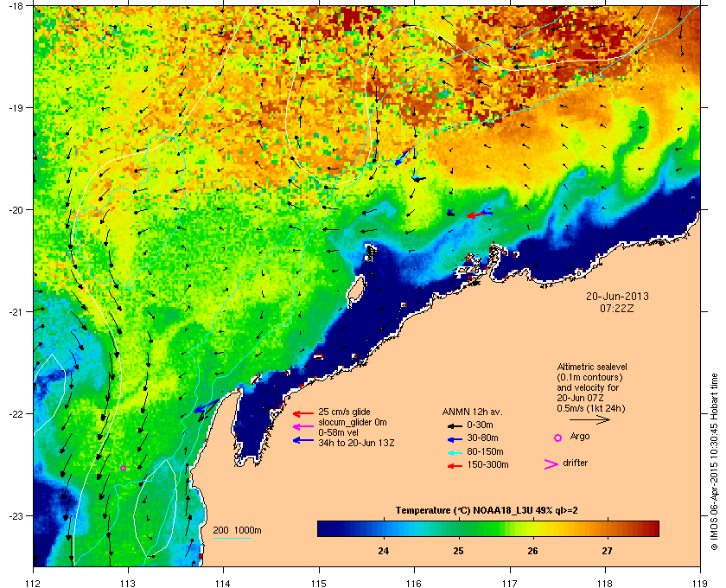This screenshot has width=726, height=588.
Task: Click the cyan 200 1000m depth contour line sample
Action: coord(232,539)
